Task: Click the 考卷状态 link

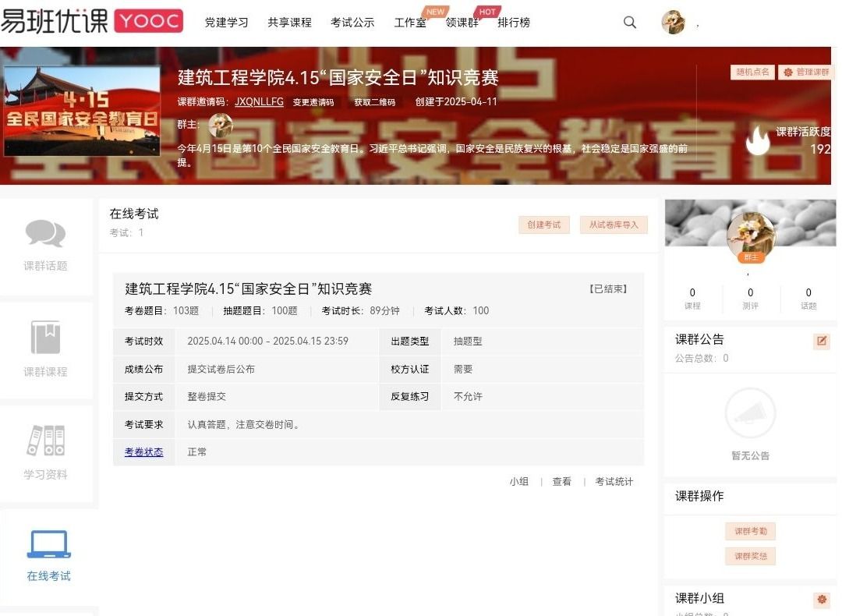Action: click(x=143, y=451)
